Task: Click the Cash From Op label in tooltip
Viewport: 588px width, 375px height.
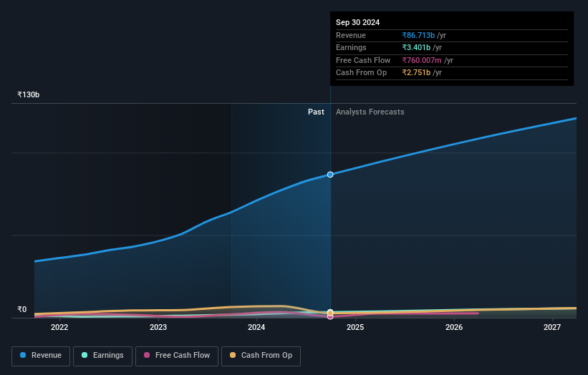Action: tap(361, 73)
